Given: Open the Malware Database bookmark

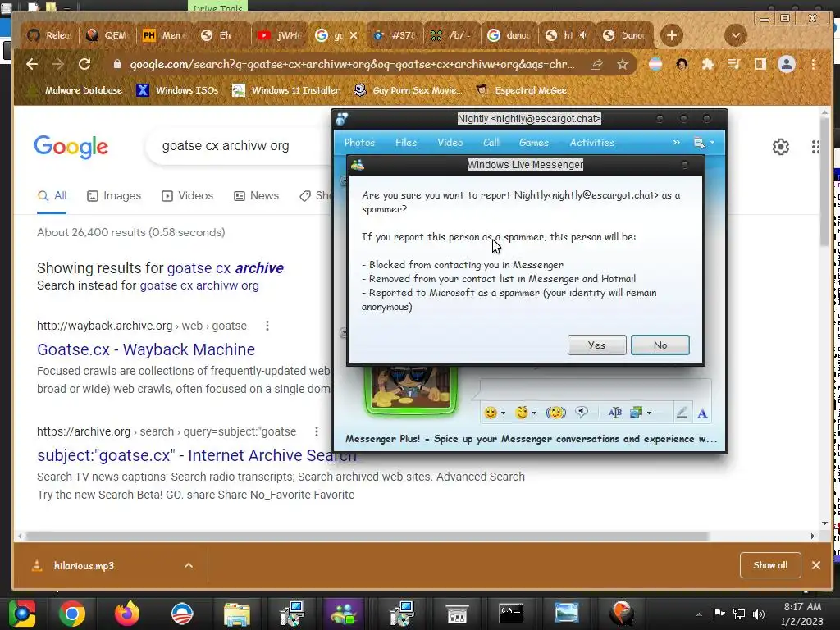Looking at the screenshot, I should click(75, 90).
